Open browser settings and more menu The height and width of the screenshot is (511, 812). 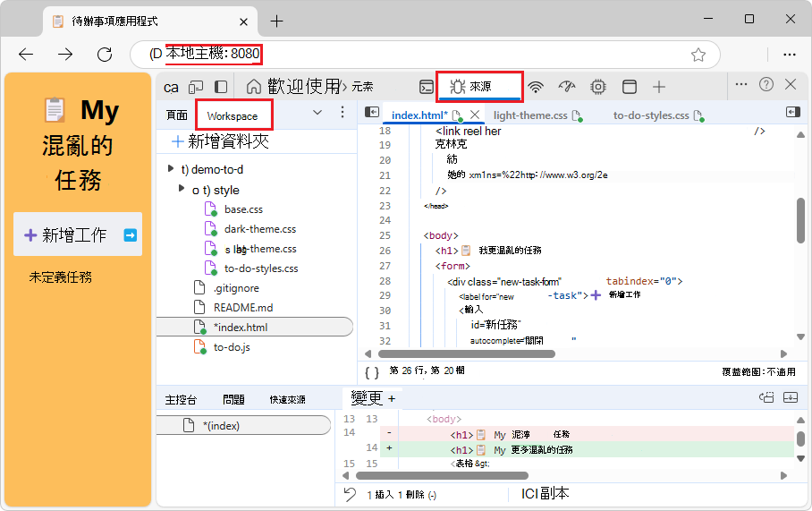click(790, 55)
